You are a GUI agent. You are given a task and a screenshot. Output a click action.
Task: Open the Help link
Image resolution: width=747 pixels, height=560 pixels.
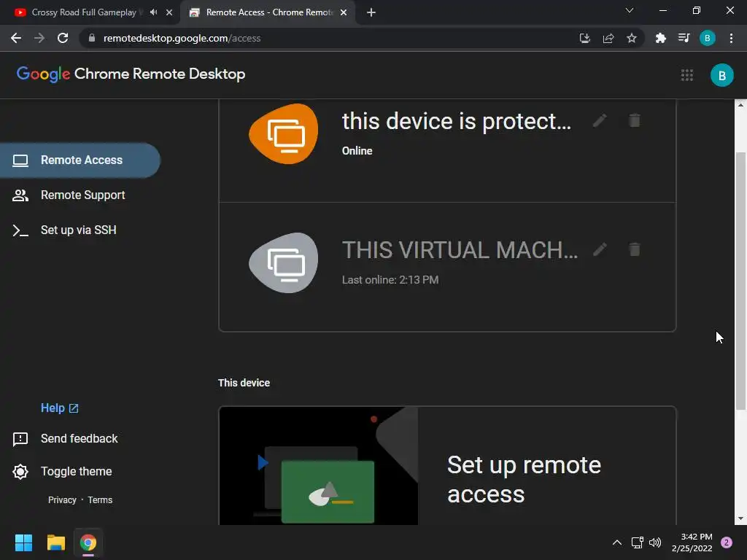60,408
